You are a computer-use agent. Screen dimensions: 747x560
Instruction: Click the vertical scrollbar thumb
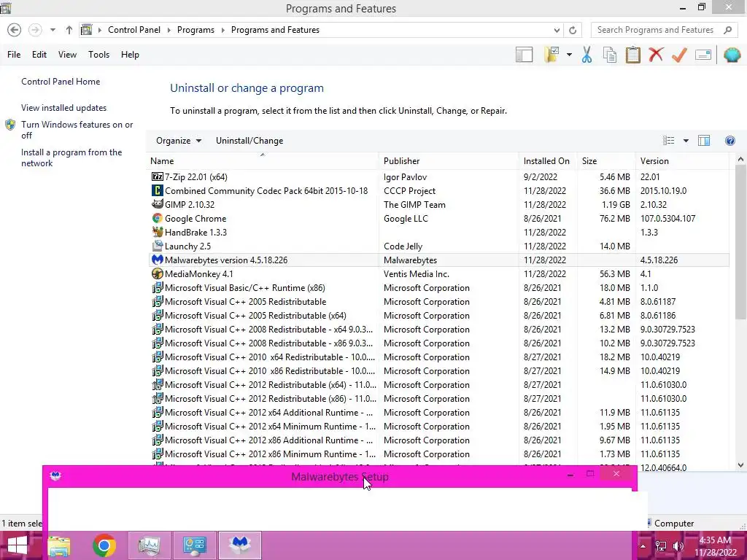coord(740,243)
